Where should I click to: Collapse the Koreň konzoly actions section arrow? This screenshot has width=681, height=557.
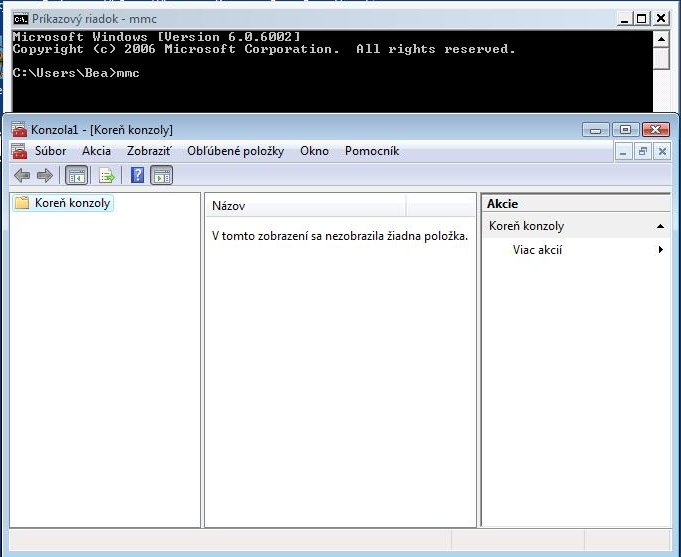(x=660, y=226)
